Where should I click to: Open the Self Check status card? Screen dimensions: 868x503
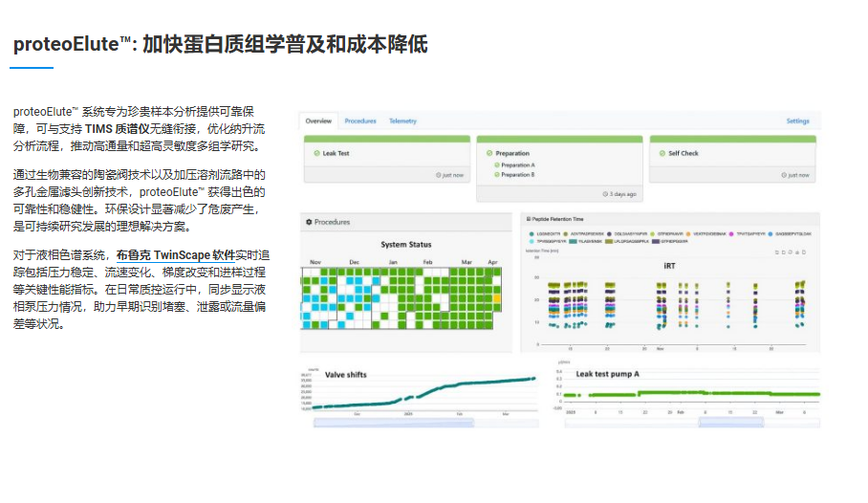tap(732, 159)
